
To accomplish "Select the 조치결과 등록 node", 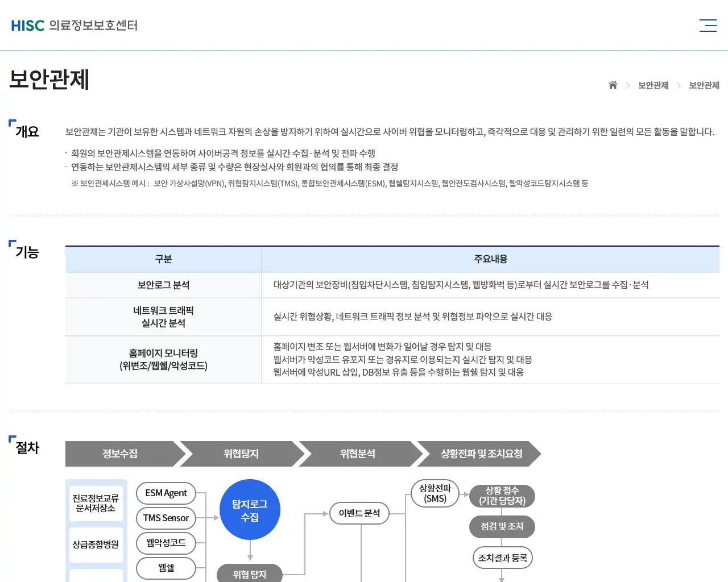I will [502, 558].
